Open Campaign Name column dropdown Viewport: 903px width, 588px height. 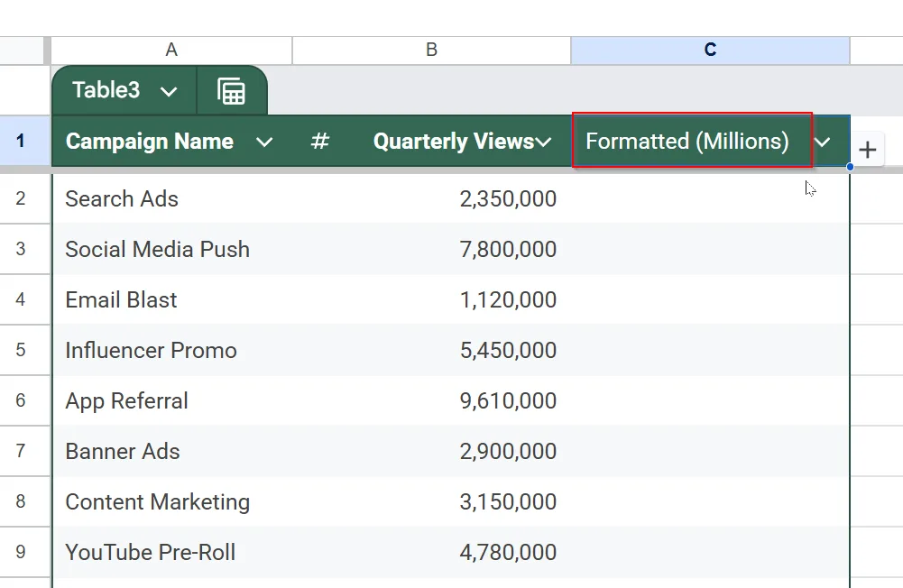click(x=263, y=142)
